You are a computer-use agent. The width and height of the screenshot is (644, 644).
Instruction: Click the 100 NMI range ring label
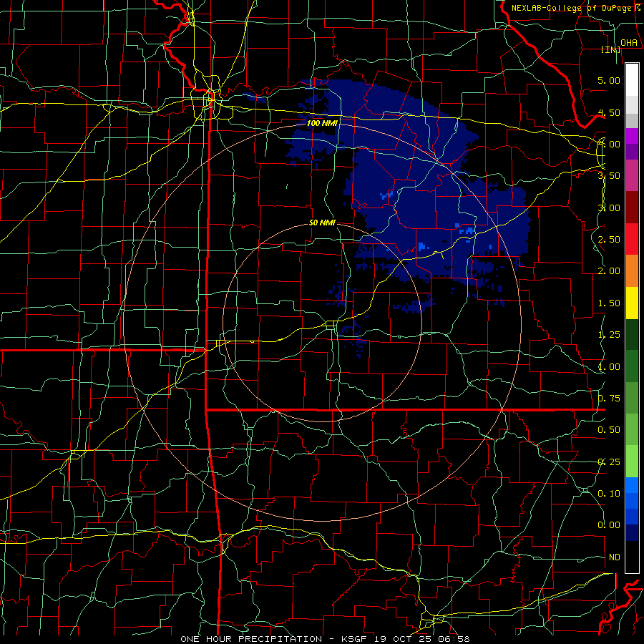tap(322, 123)
